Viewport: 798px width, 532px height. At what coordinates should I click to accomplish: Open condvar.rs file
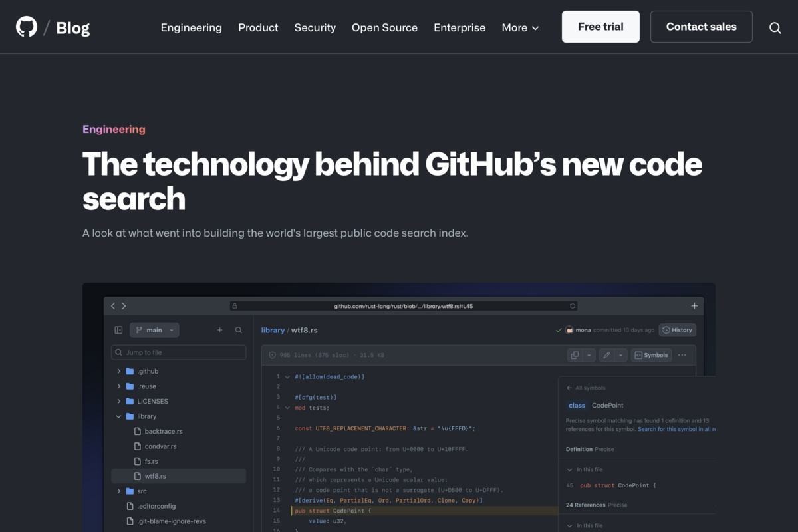(160, 446)
